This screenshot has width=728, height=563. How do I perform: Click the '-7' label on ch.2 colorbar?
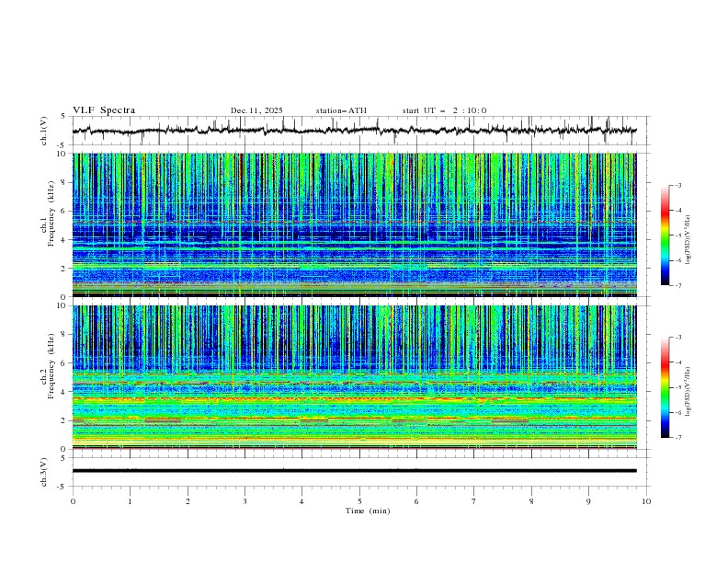click(x=677, y=437)
